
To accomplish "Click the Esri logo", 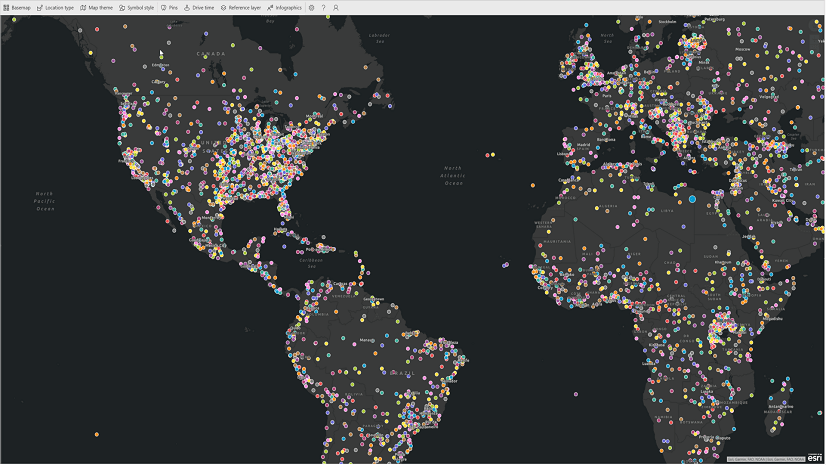I will tap(814, 458).
